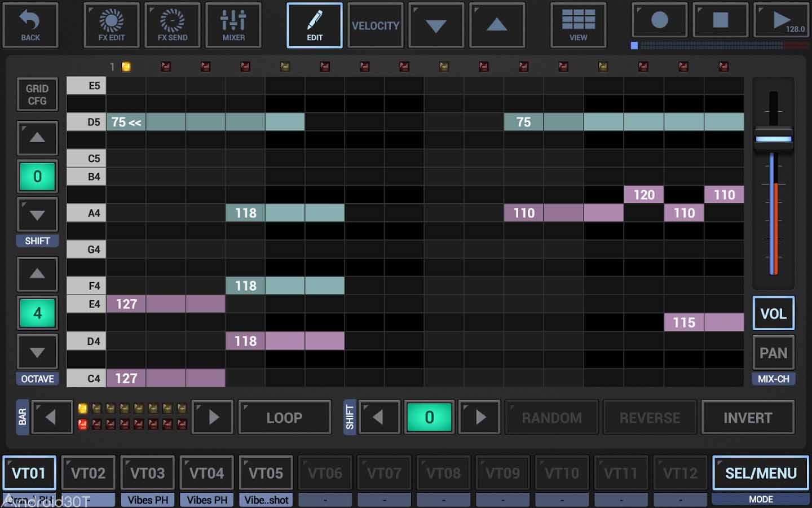
Task: Select the note with velocity 115
Action: point(704,322)
